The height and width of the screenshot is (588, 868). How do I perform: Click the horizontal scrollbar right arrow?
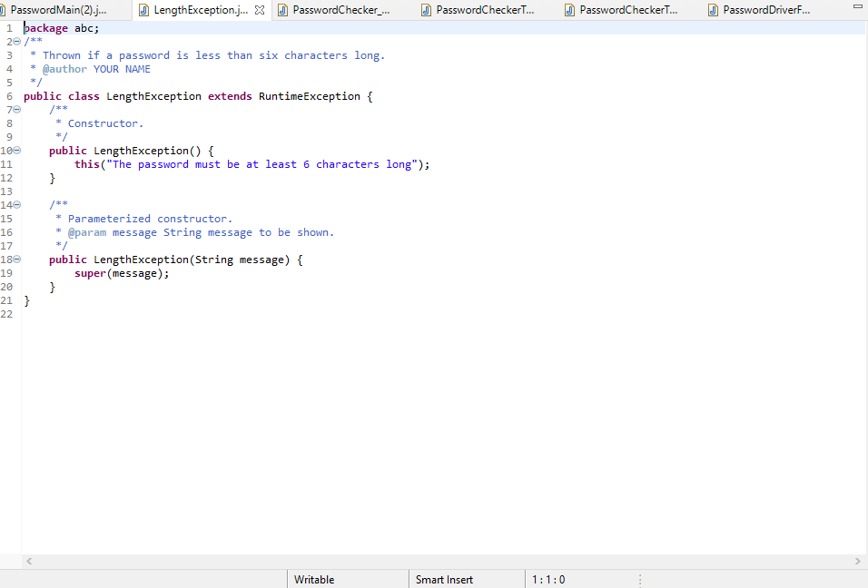pos(858,562)
